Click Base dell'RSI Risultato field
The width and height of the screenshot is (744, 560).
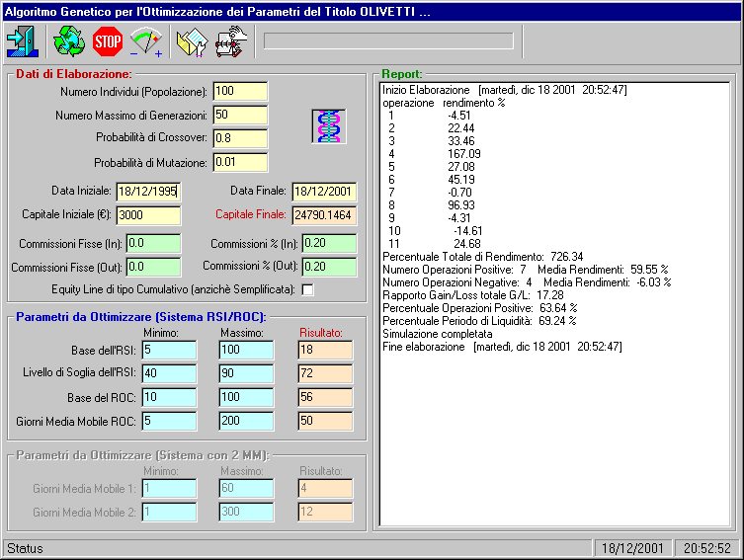(x=325, y=350)
